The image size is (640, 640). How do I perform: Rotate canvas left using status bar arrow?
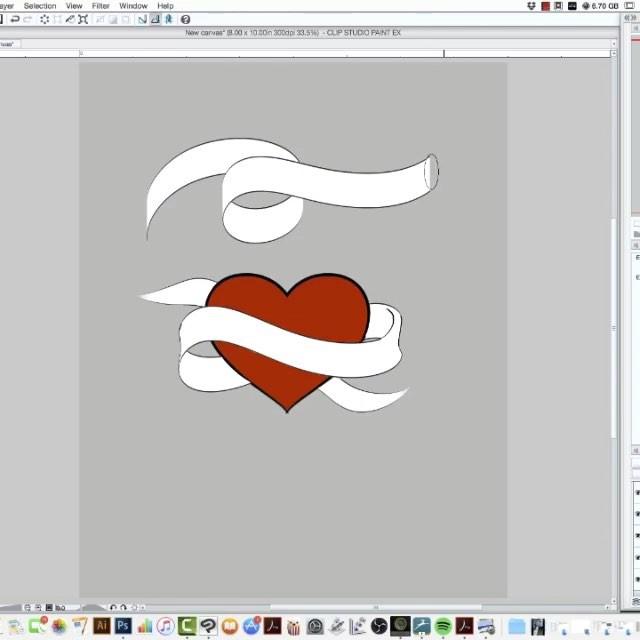(113, 607)
